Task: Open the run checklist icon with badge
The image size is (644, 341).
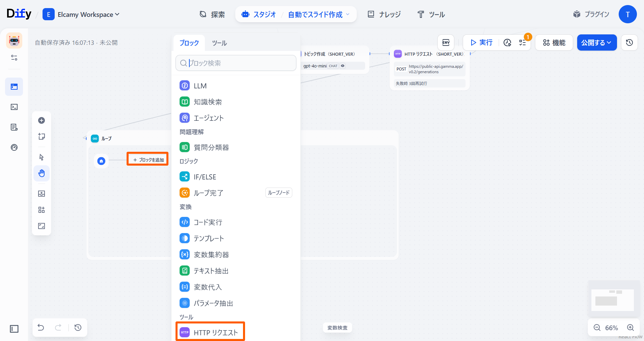Action: [x=522, y=42]
